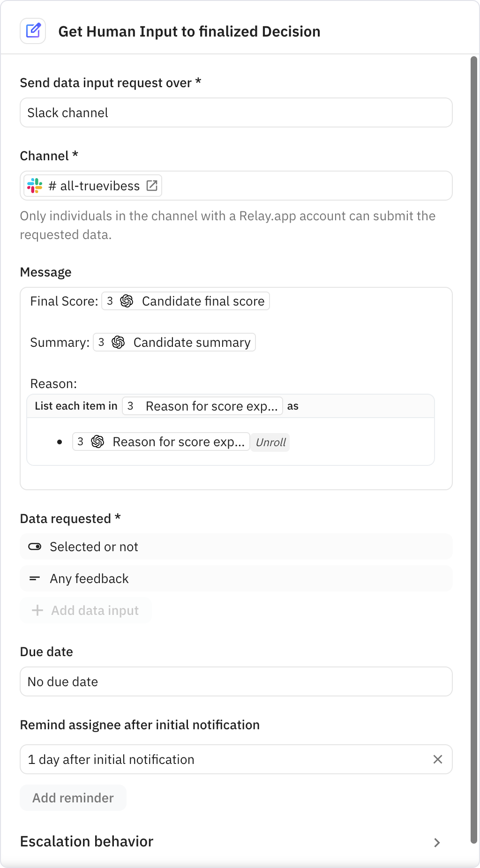Click Add data input button
Image resolution: width=480 pixels, height=868 pixels.
click(85, 610)
